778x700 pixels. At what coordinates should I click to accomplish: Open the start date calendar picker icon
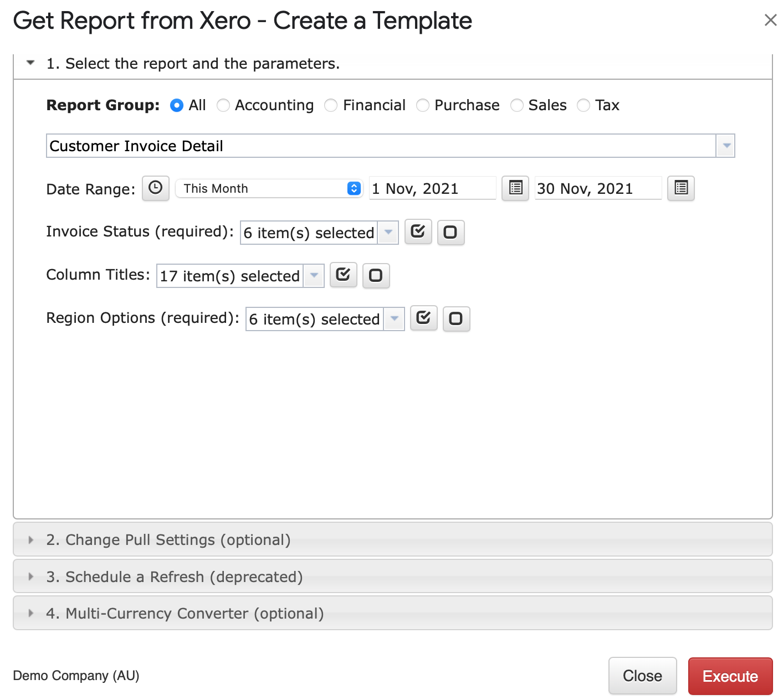coord(515,188)
